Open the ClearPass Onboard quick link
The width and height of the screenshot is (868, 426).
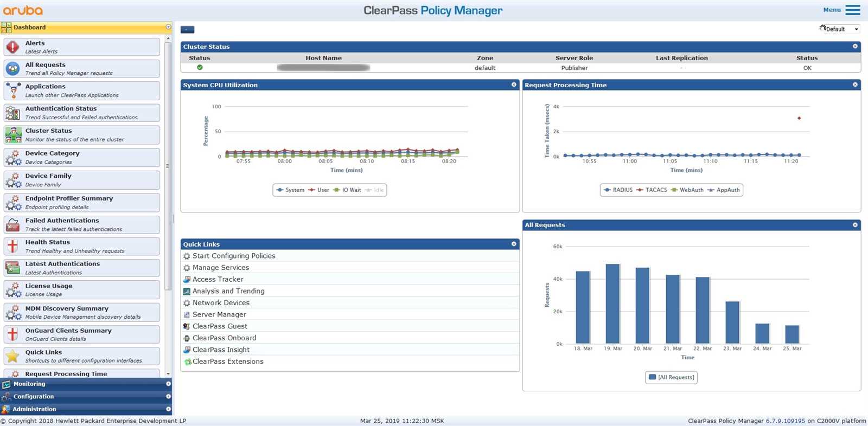224,338
